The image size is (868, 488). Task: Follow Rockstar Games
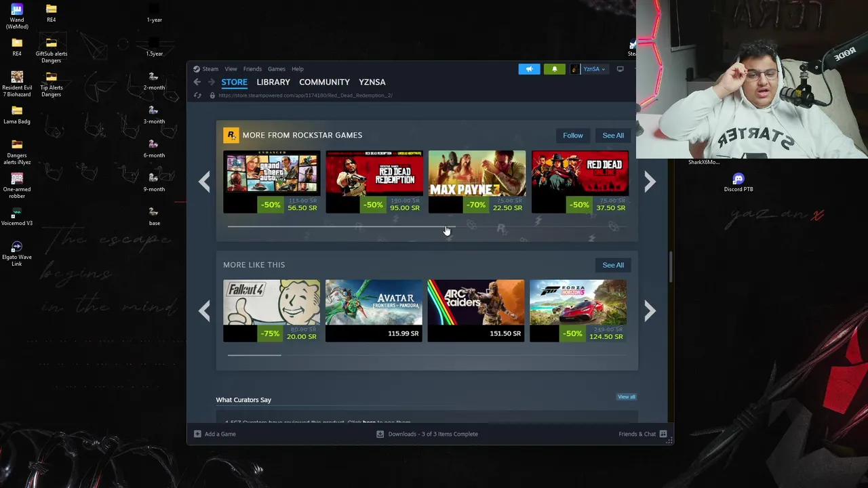[x=572, y=136]
